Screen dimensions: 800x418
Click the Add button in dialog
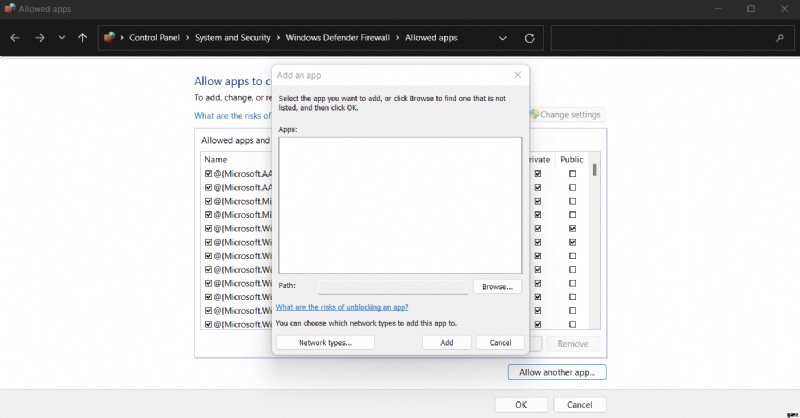tap(447, 342)
